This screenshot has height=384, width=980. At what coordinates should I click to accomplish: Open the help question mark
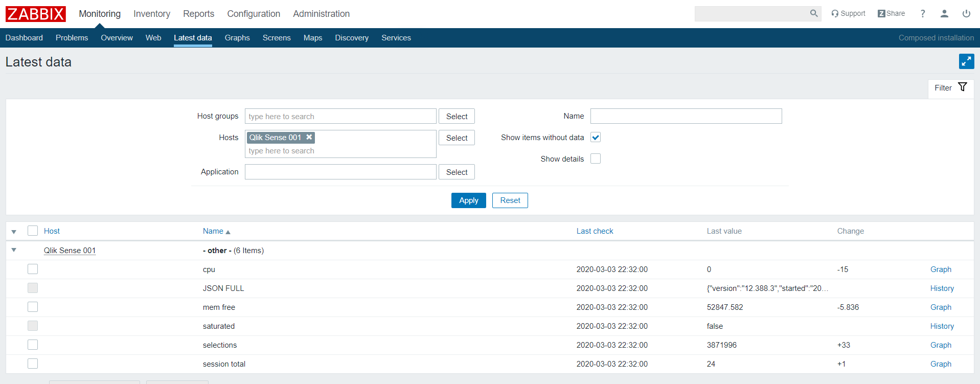pyautogui.click(x=922, y=14)
